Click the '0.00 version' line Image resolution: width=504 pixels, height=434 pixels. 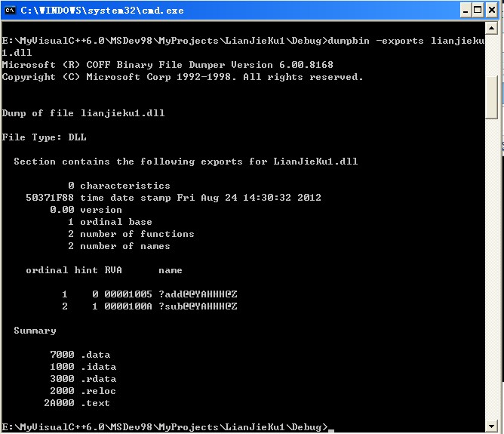pos(86,210)
